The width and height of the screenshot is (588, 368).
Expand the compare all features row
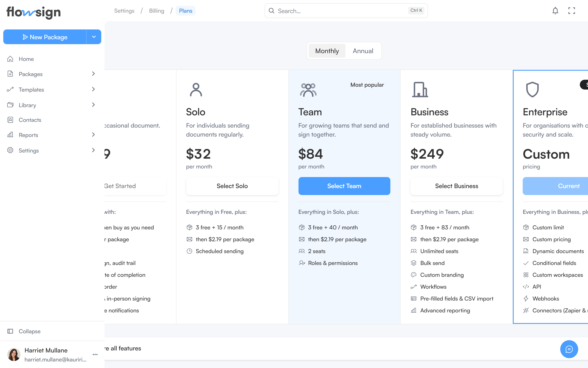point(346,348)
